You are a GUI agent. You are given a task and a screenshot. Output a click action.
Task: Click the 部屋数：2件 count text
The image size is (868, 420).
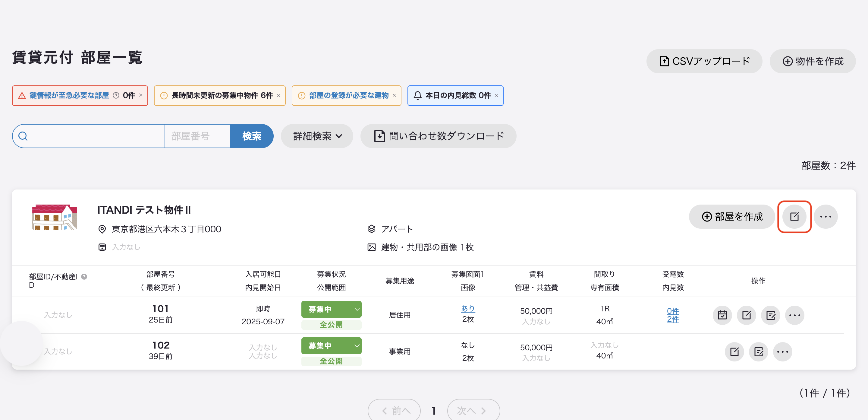[x=828, y=166]
